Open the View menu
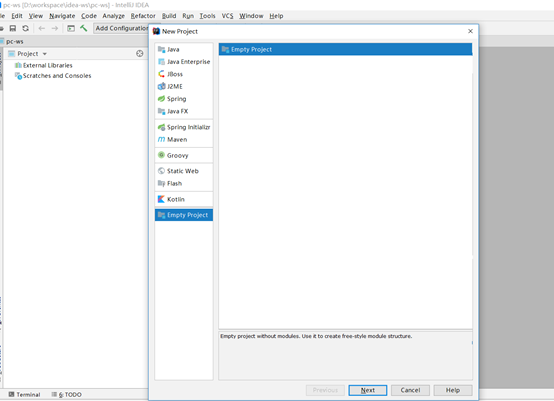Viewport: 554px width, 401px height. click(36, 16)
